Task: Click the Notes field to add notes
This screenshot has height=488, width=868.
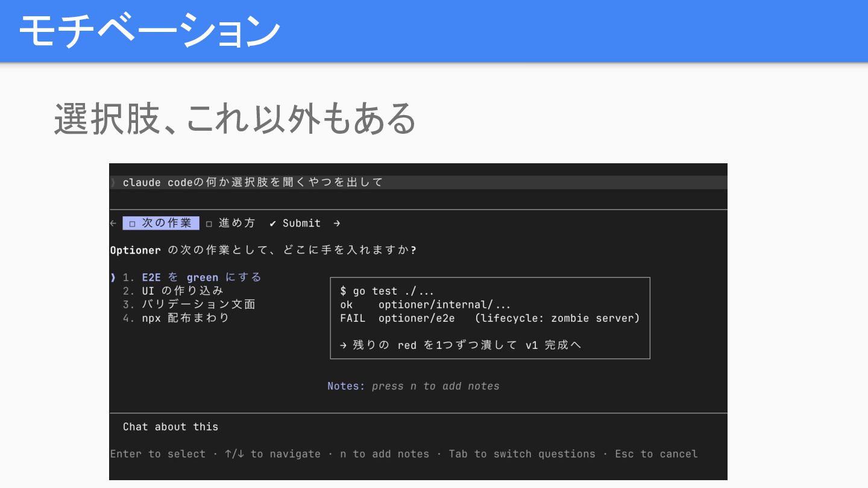Action: [x=414, y=386]
